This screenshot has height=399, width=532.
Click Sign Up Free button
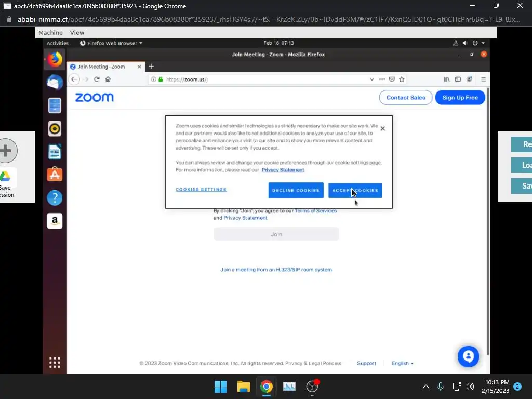(460, 98)
